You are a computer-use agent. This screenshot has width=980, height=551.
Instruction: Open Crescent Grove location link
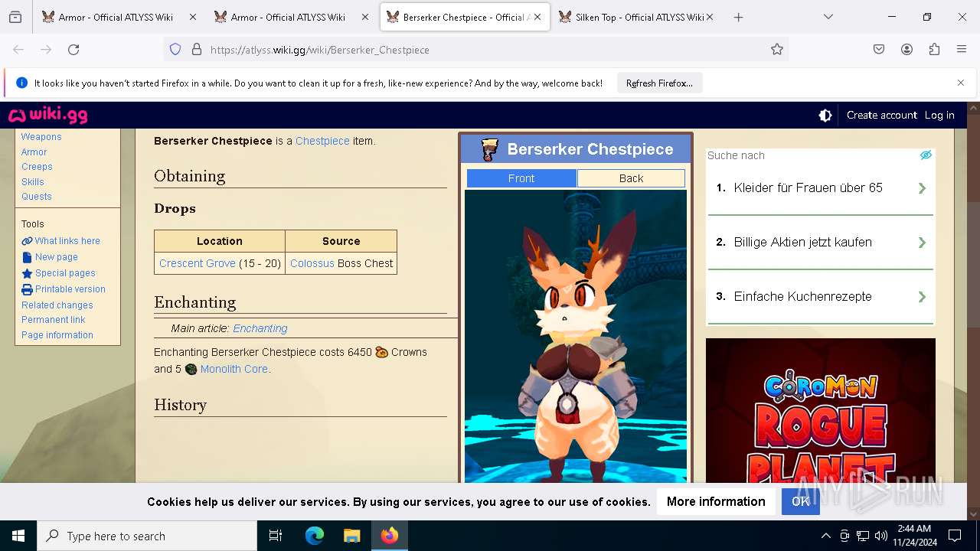(198, 263)
